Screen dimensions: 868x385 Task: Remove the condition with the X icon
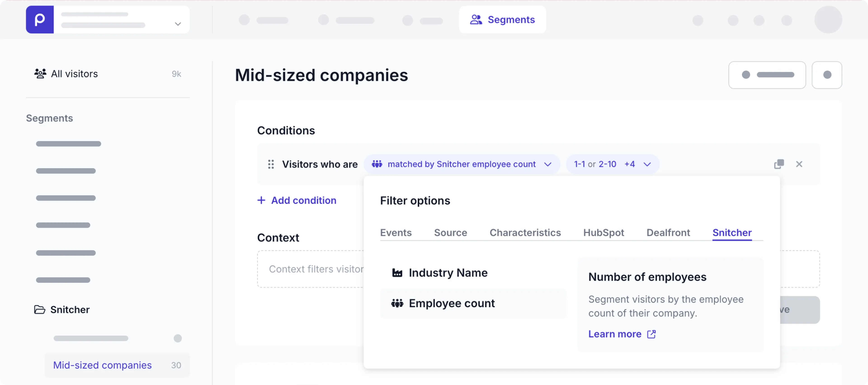799,164
